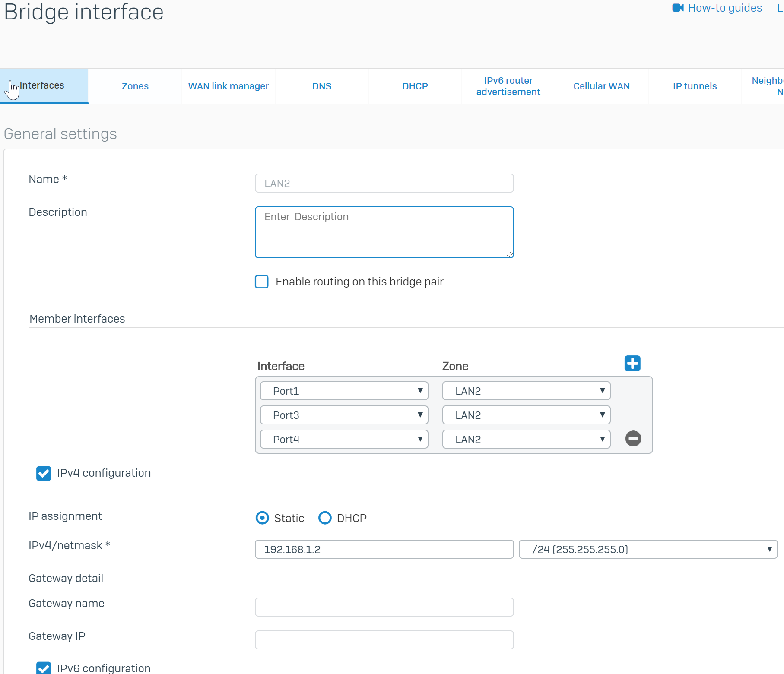
Task: Open the DNS tab
Action: click(322, 86)
